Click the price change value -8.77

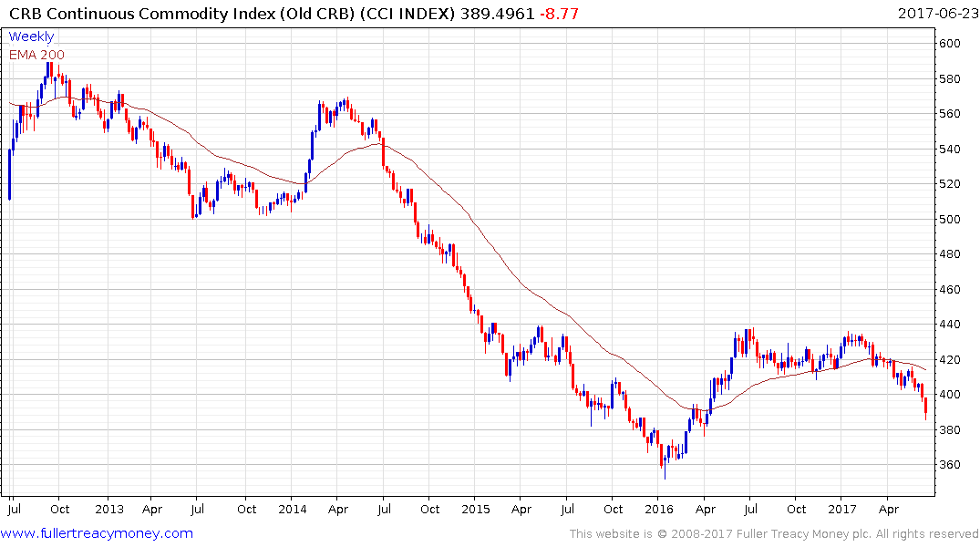(560, 14)
